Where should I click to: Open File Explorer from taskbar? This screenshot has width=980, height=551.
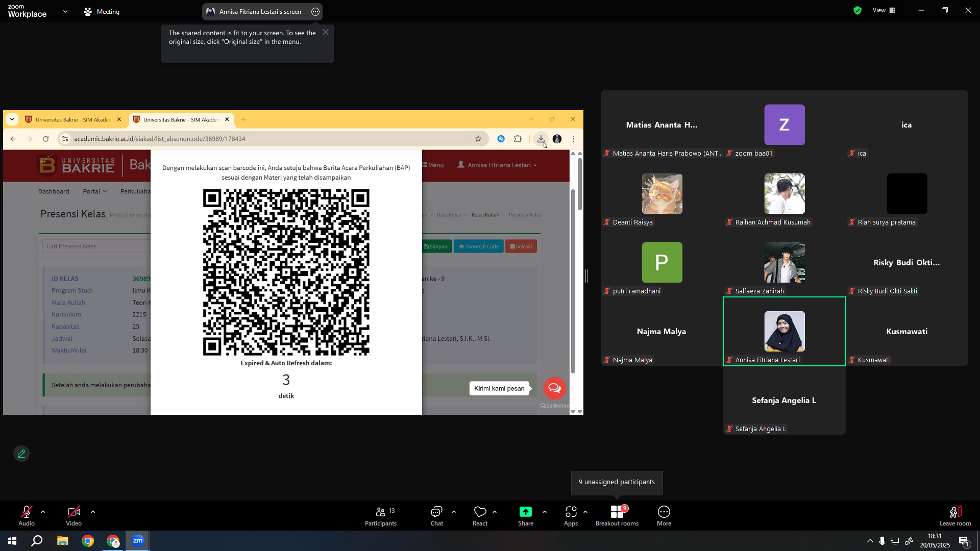click(x=62, y=541)
